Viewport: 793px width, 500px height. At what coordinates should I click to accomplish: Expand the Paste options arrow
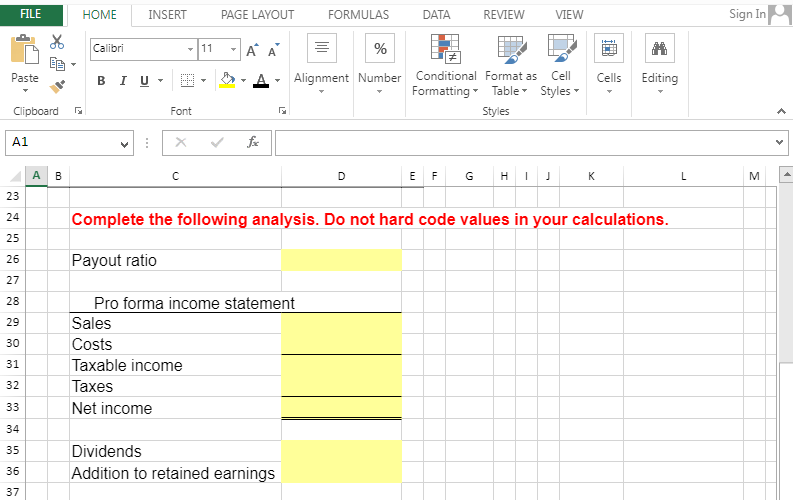coord(25,91)
